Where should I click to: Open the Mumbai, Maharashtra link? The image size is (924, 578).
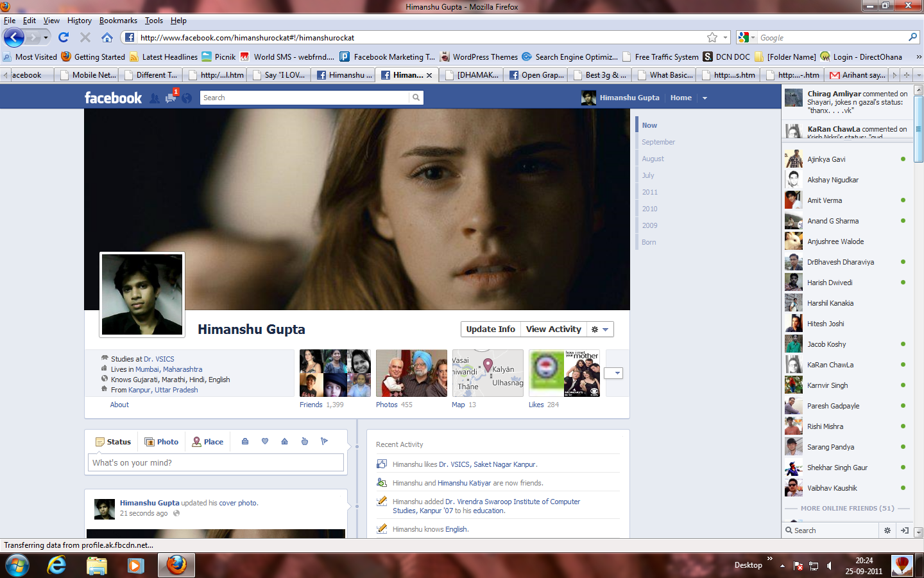coord(169,369)
